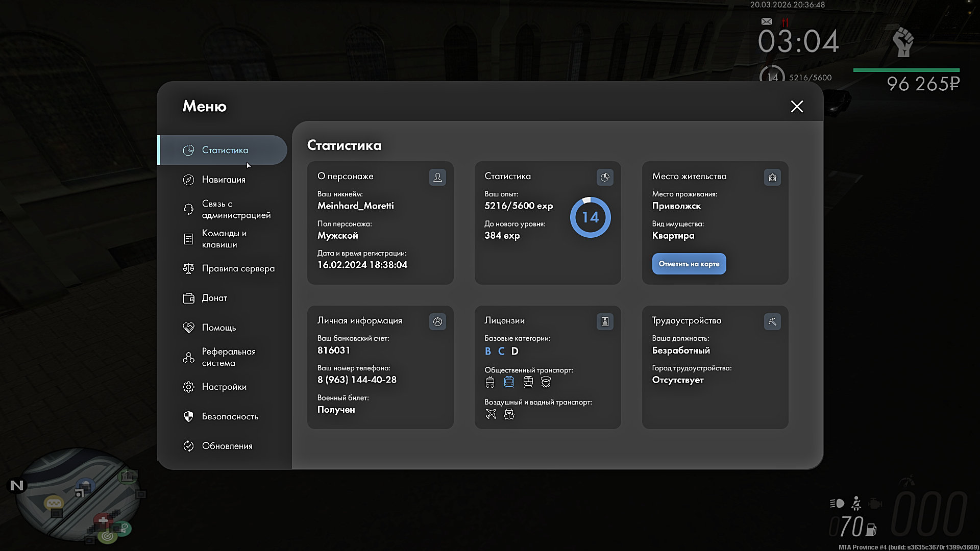The height and width of the screenshot is (551, 980).
Task: Click the pie chart icon in Статистика card
Action: coord(605,177)
